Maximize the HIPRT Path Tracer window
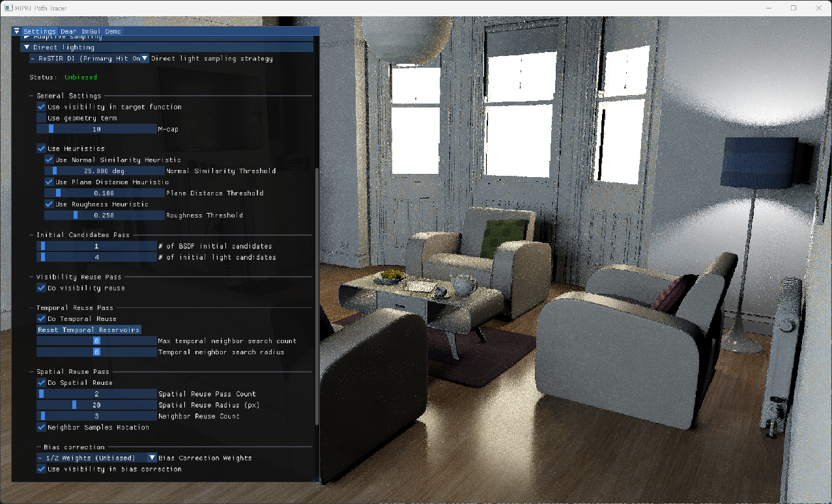 click(794, 8)
